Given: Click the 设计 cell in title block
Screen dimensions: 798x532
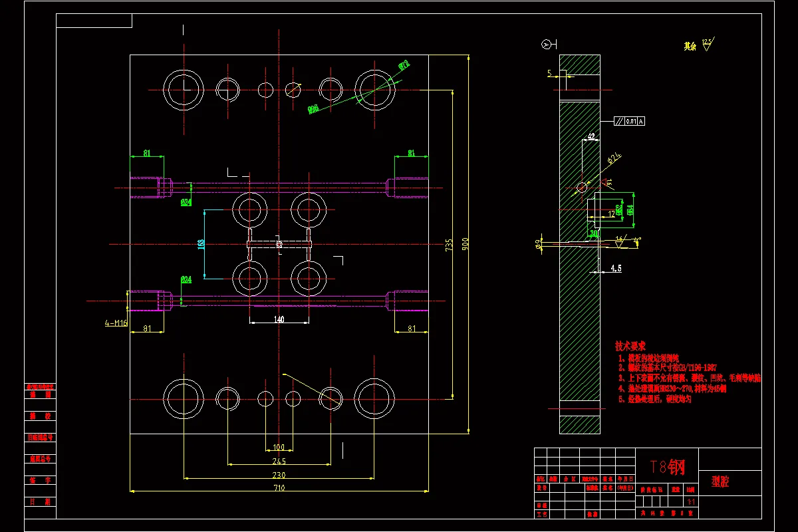Looking at the screenshot, I should pyautogui.click(x=541, y=487).
